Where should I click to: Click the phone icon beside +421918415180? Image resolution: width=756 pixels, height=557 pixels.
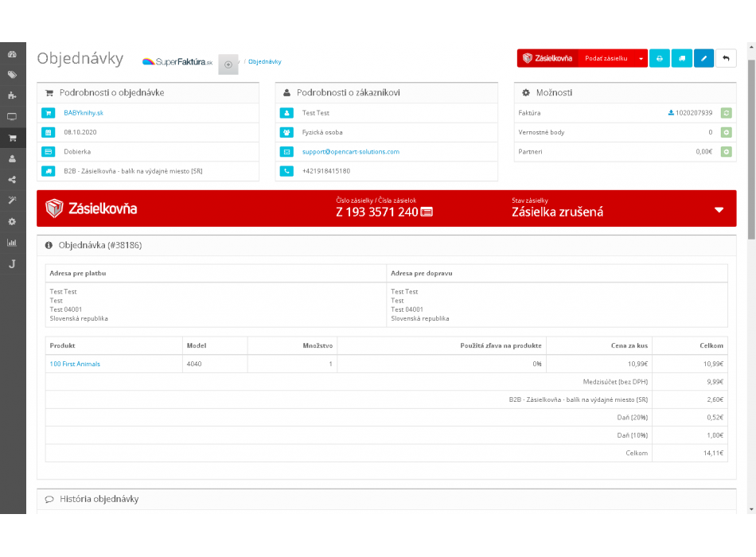tap(286, 171)
